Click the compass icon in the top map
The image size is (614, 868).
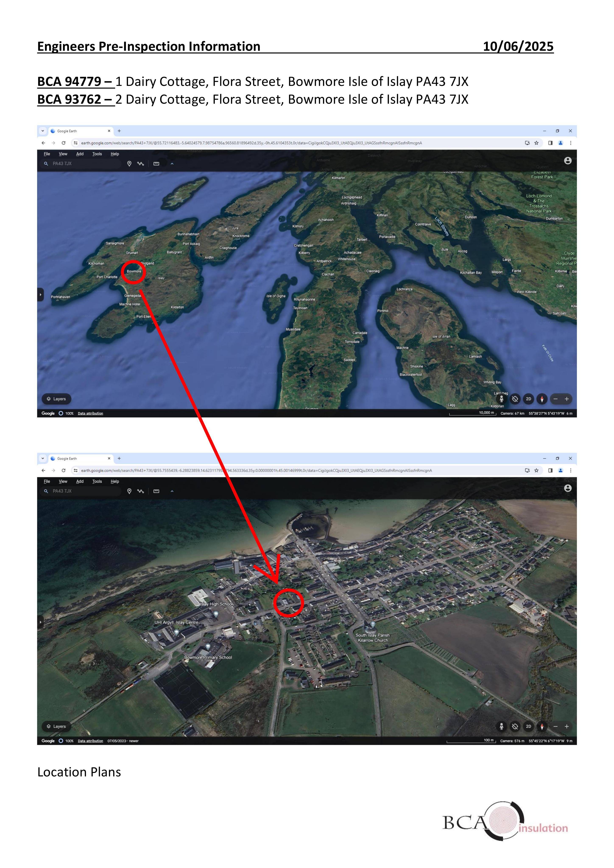(x=542, y=399)
